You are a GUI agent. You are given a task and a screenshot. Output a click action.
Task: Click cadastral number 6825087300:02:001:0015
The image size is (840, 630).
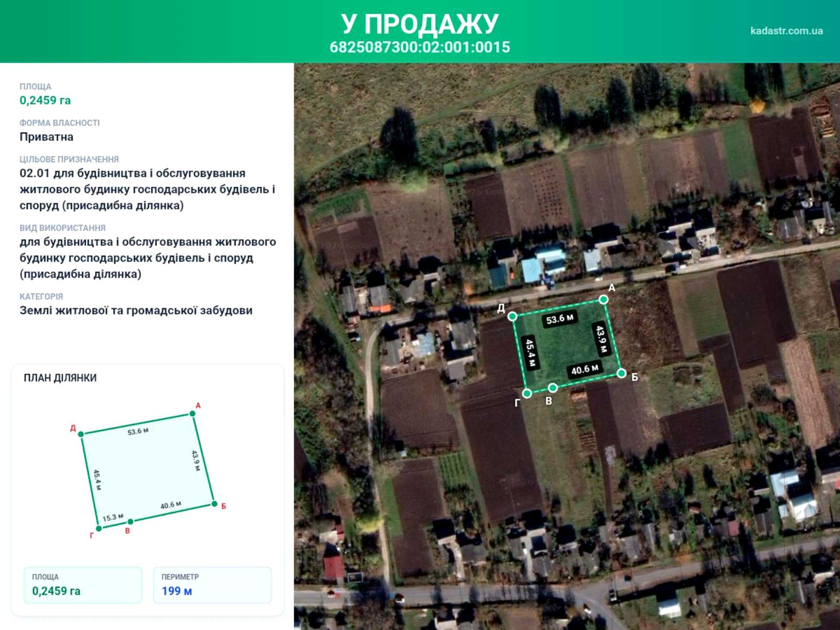coord(420,47)
